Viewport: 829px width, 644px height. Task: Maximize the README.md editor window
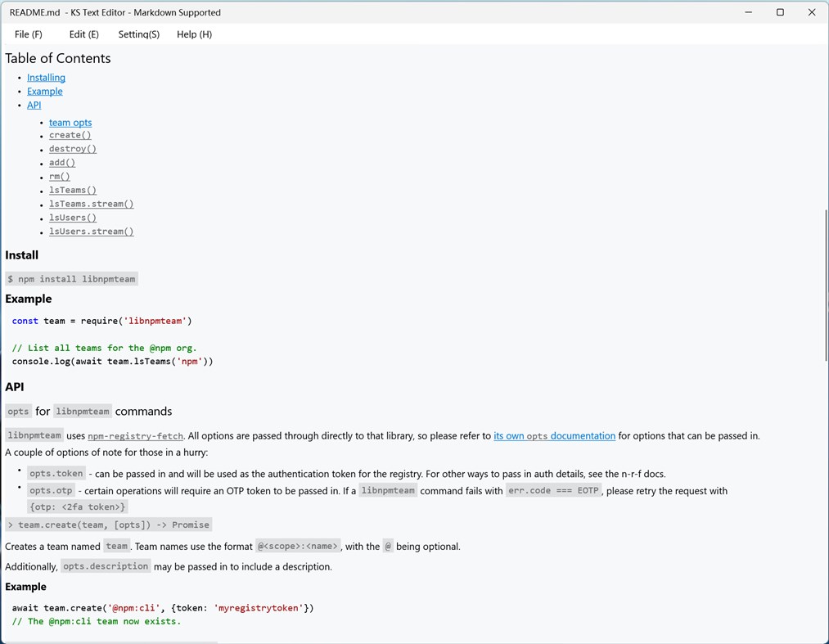[x=780, y=12]
